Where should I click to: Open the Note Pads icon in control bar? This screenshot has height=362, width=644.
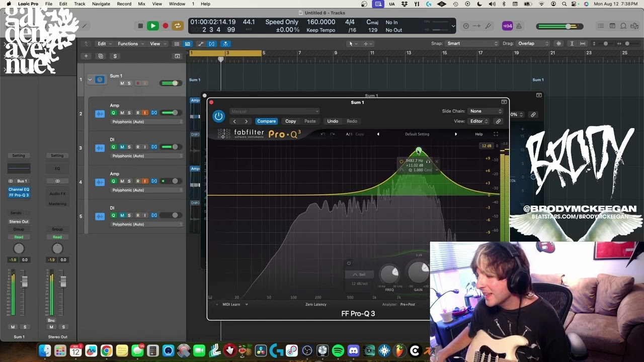click(612, 26)
